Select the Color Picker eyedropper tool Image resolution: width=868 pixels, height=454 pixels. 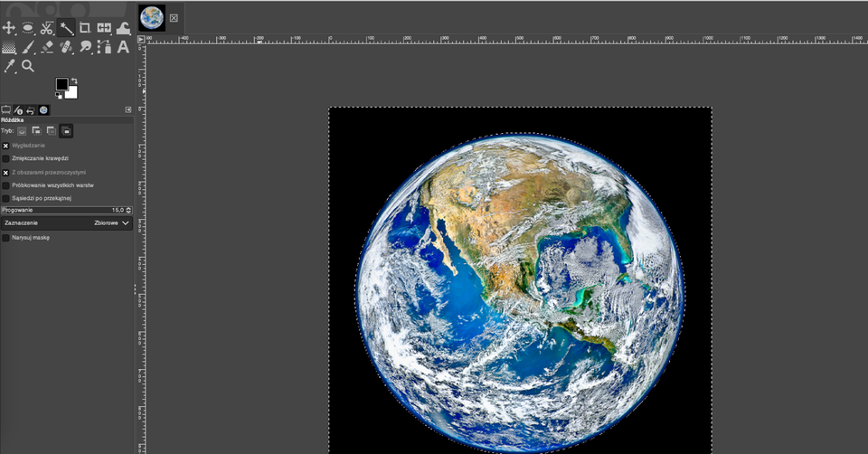(9, 66)
